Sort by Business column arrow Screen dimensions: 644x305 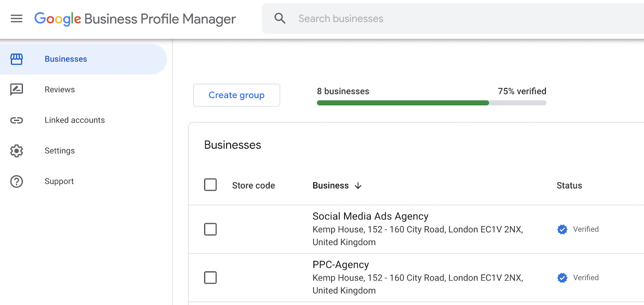click(x=358, y=186)
